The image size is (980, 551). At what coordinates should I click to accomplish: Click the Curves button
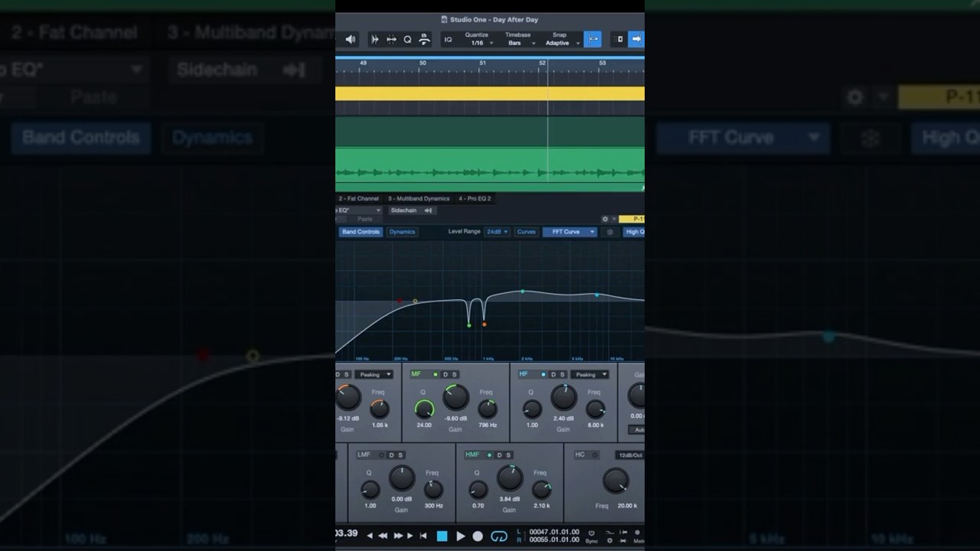[526, 232]
